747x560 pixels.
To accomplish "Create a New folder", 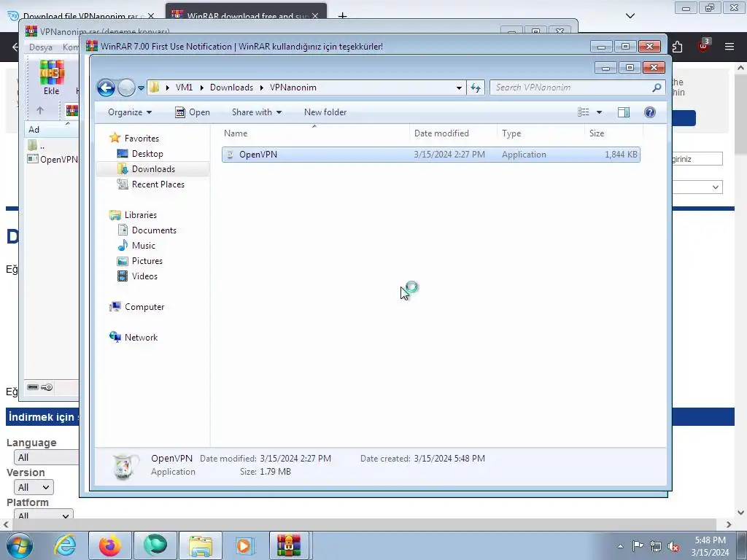I will [325, 112].
